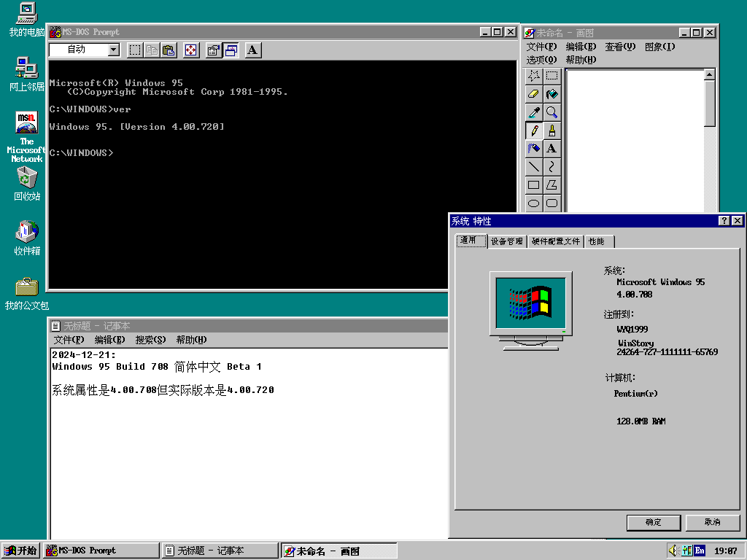Choose the Polygon shape tool in Paint

551,184
